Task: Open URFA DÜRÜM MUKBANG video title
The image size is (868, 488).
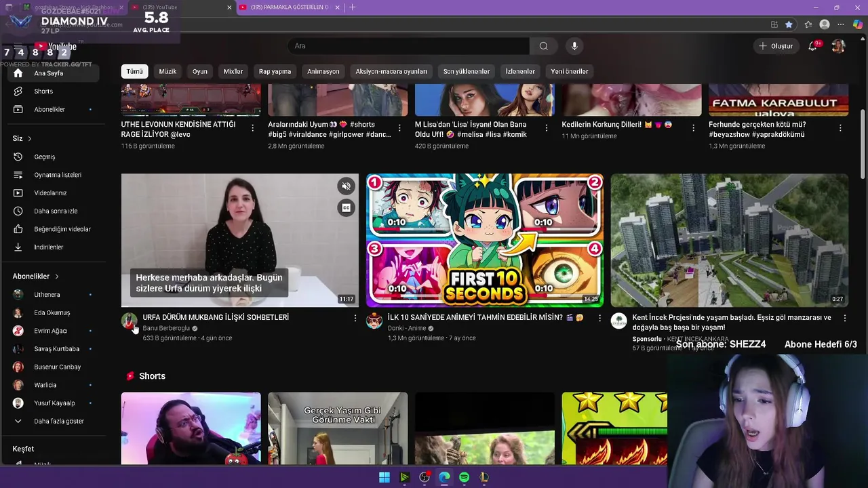Action: coord(216,317)
